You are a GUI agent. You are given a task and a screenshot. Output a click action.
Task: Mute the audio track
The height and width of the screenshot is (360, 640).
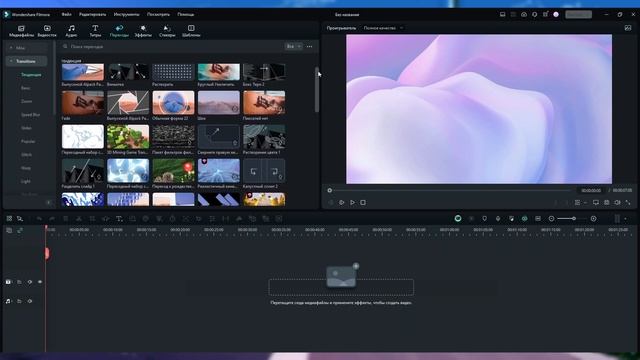pos(30,301)
